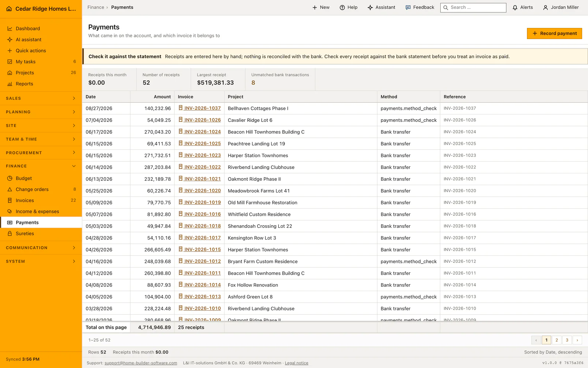588x368 pixels.
Task: Expand the Sales sidebar section
Action: point(41,98)
